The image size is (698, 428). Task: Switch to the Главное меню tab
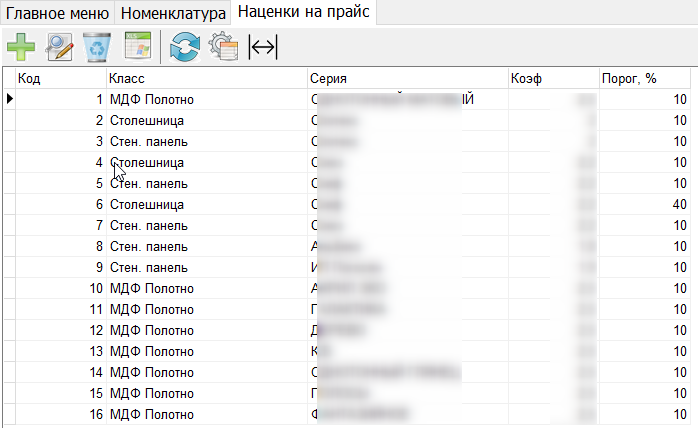58,13
